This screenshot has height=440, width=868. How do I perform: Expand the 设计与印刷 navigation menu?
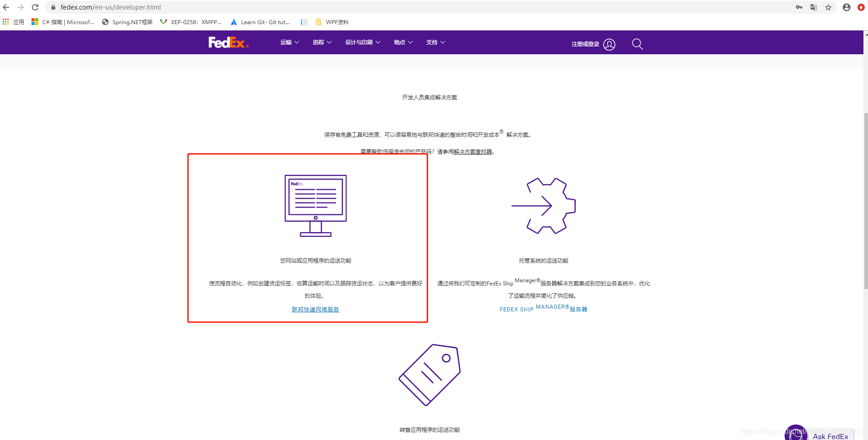[362, 42]
